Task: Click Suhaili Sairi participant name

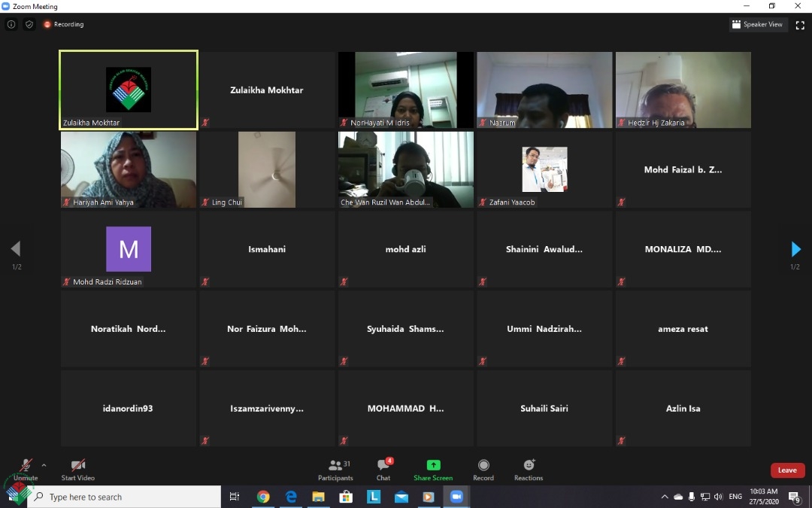Action: coord(544,409)
